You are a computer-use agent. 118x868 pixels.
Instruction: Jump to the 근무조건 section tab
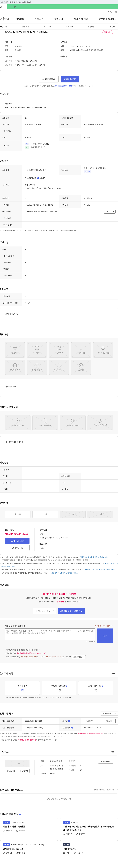[x=25, y=27]
